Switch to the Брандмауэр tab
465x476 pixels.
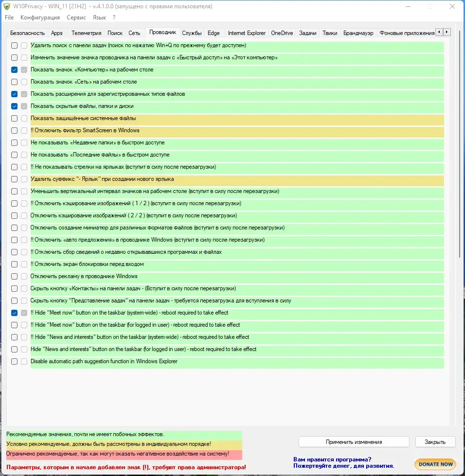358,33
